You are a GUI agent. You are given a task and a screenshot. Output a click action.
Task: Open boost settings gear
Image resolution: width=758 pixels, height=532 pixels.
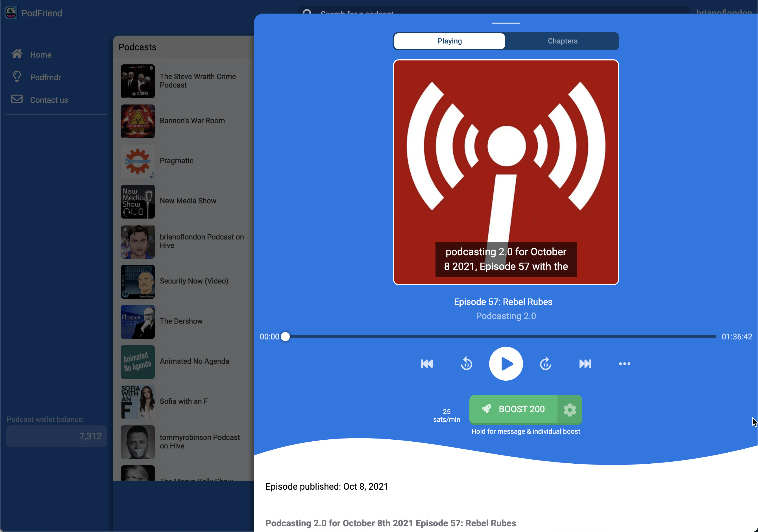(x=570, y=409)
